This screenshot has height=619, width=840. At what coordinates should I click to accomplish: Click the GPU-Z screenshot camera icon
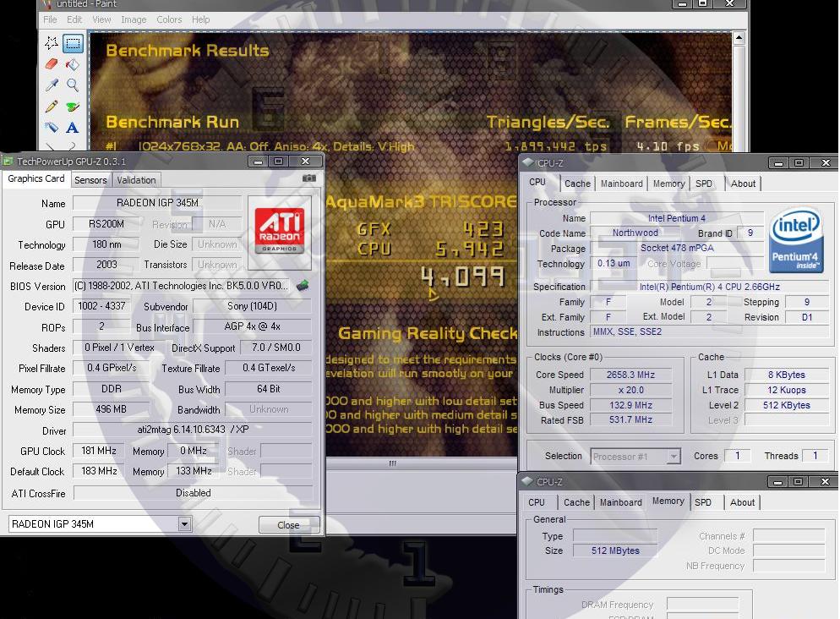coord(309,178)
